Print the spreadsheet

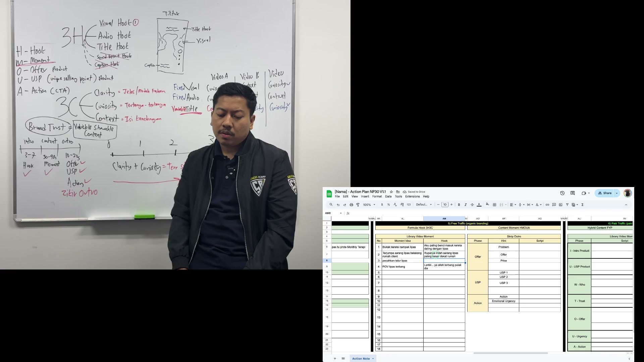tap(351, 204)
